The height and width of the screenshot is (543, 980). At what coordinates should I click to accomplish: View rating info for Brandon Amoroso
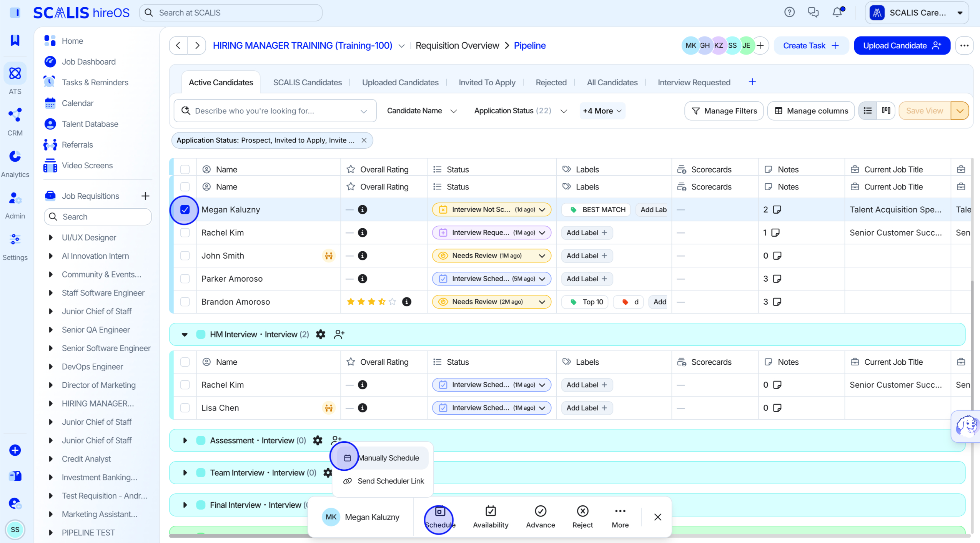pyautogui.click(x=406, y=302)
